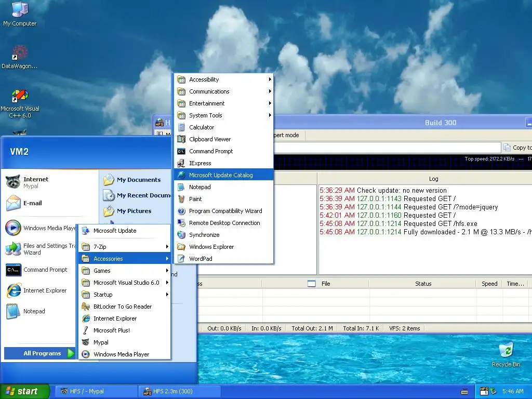Select Microsoft Update Catalog menu entry
This screenshot has height=399, width=532.
click(224, 175)
